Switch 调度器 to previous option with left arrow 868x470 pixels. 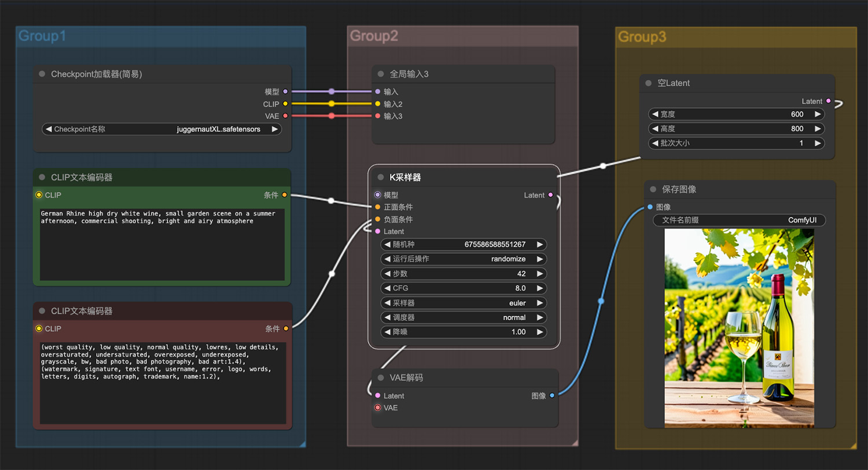(387, 317)
